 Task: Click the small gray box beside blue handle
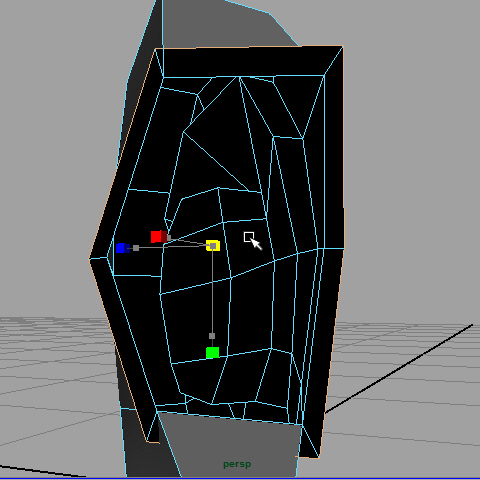coord(136,248)
